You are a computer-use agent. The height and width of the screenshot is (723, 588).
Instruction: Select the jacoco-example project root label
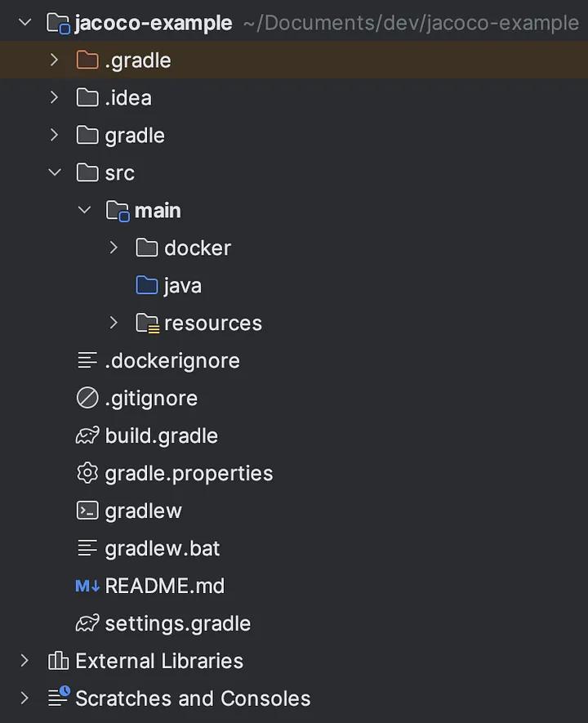[154, 23]
